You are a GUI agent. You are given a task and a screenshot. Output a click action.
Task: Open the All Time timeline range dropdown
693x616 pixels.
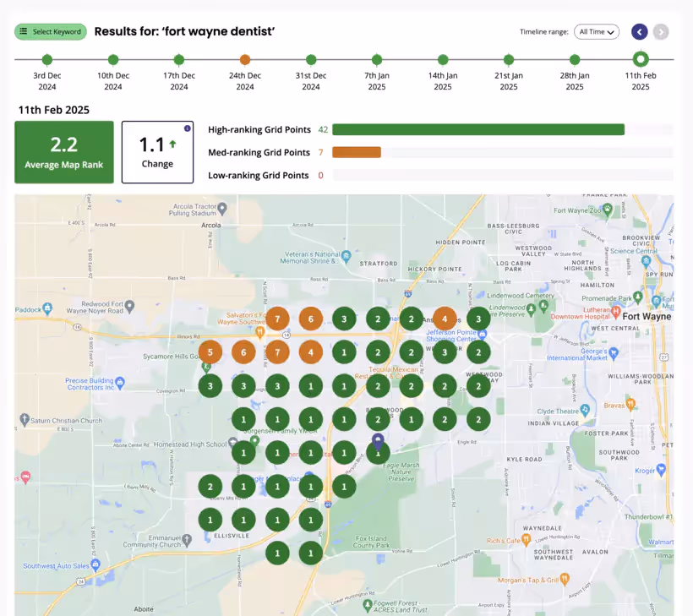coord(597,32)
